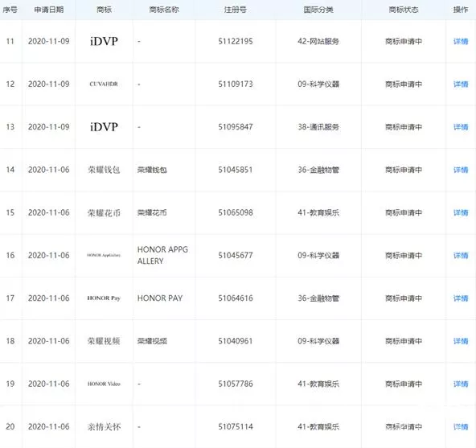Click the 注册号 column header
The image size is (476, 448).
(236, 10)
